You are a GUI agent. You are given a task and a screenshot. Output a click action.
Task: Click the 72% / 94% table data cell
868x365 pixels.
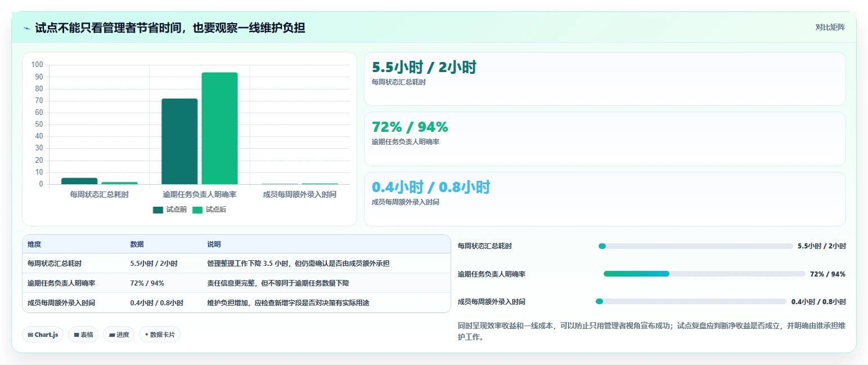147,283
